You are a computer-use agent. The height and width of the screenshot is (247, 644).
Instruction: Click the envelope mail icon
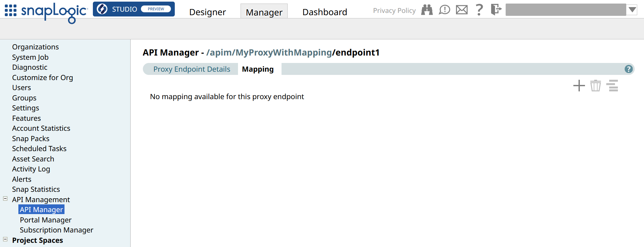pyautogui.click(x=462, y=10)
